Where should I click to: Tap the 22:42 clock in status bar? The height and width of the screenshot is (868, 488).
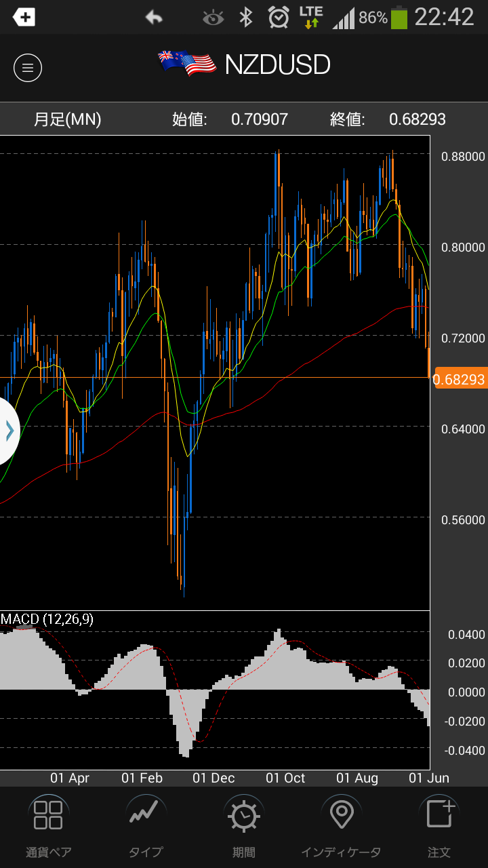coord(444,18)
